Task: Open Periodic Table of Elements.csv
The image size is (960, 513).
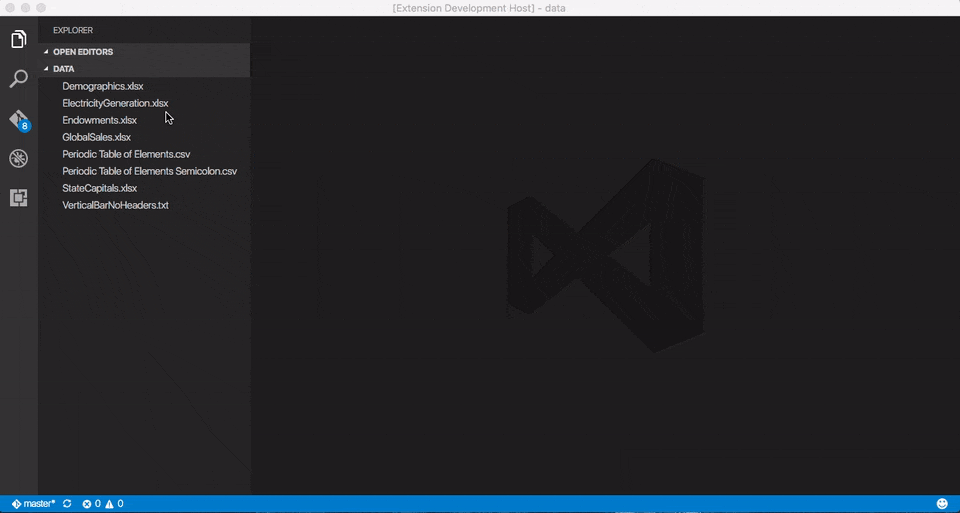Action: (x=126, y=154)
